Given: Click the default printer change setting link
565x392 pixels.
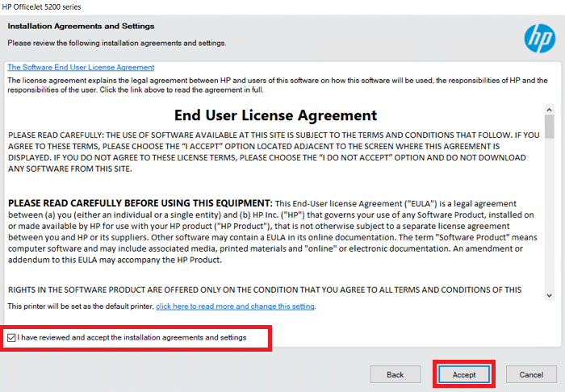Looking at the screenshot, I should point(236,307).
